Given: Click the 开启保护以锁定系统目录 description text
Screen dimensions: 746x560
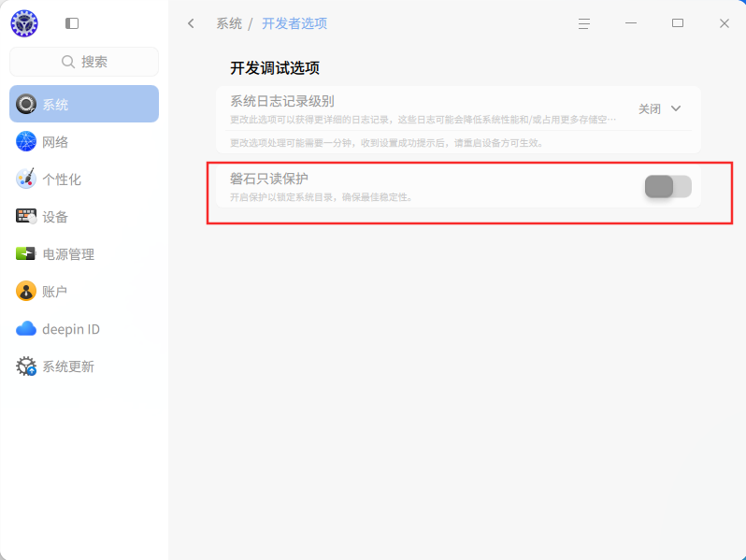Looking at the screenshot, I should (321, 197).
